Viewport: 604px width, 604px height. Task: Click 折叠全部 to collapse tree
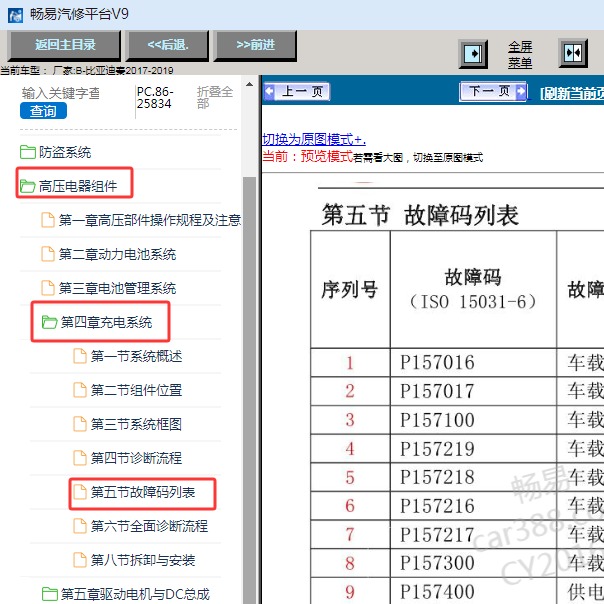(215, 97)
